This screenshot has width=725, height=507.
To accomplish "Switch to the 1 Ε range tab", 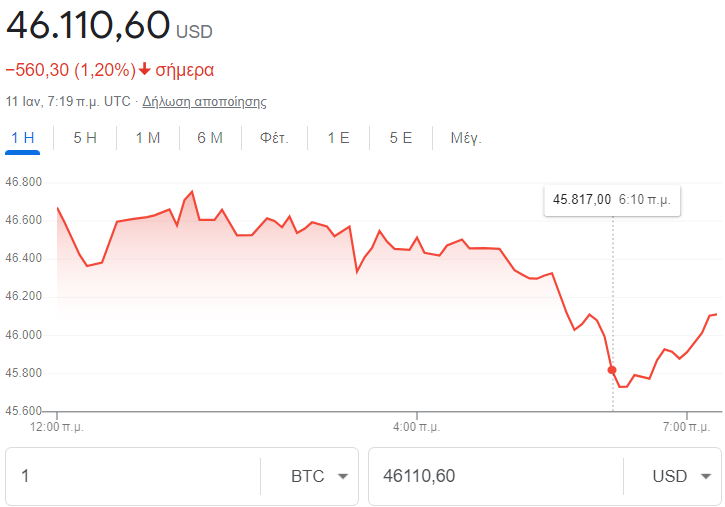I will pyautogui.click(x=338, y=138).
